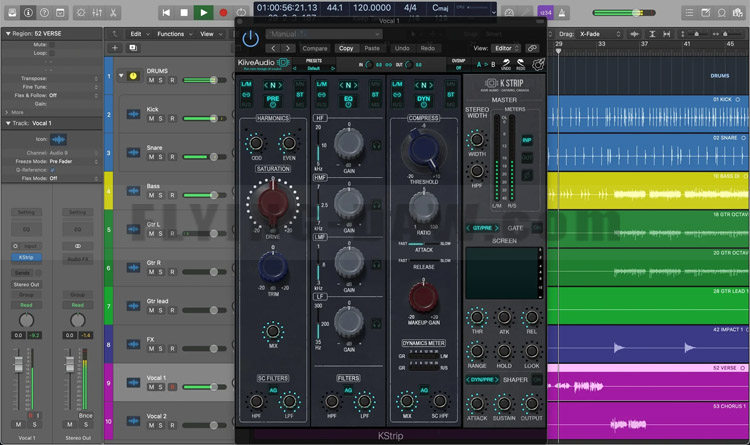This screenshot has width=750, height=445.
Task: Toggle the KStrip plugin power button
Action: 249,38
